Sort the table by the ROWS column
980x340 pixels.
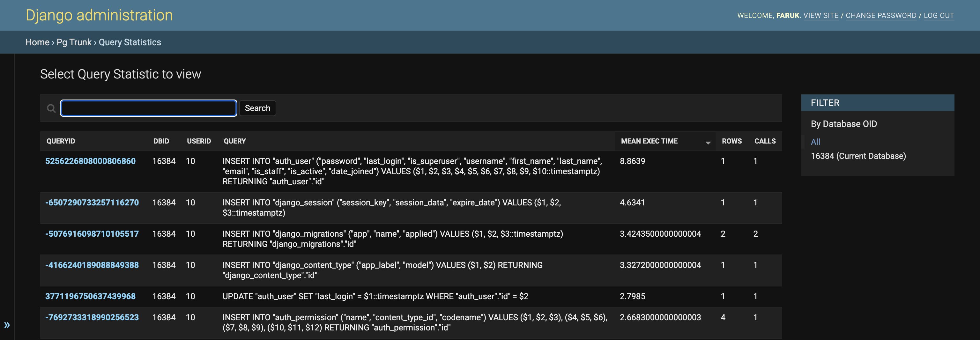pos(731,141)
